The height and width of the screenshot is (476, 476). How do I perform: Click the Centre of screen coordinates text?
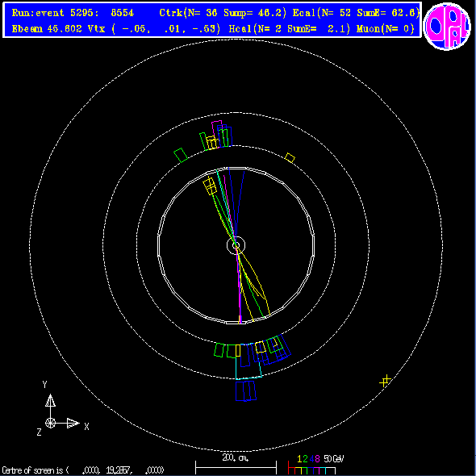[83, 470]
